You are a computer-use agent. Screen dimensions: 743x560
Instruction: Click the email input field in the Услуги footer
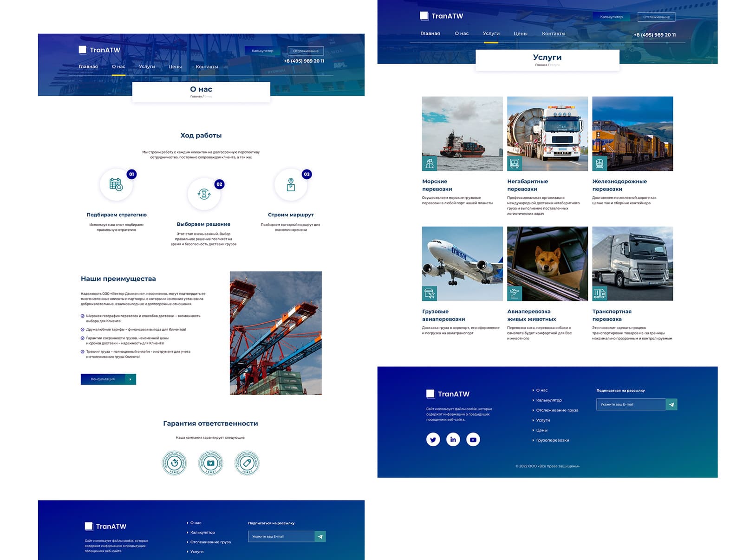point(631,404)
